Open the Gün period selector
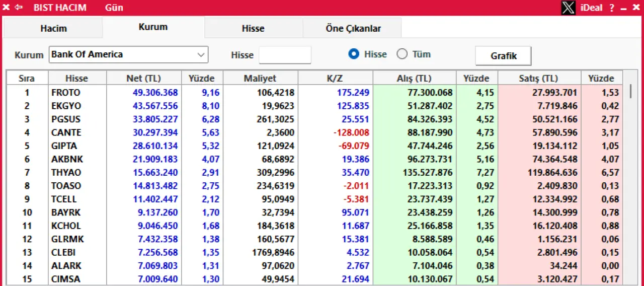 click(x=114, y=8)
